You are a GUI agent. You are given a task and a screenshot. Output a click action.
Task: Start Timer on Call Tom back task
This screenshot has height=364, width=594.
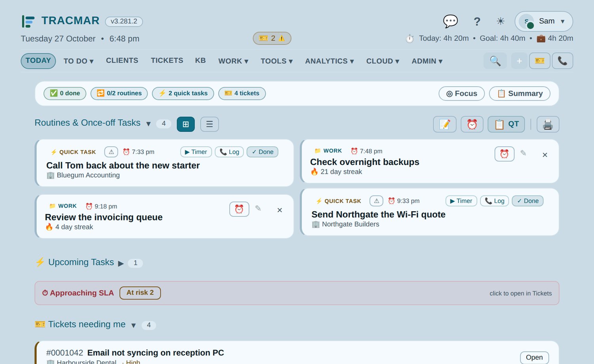point(196,152)
